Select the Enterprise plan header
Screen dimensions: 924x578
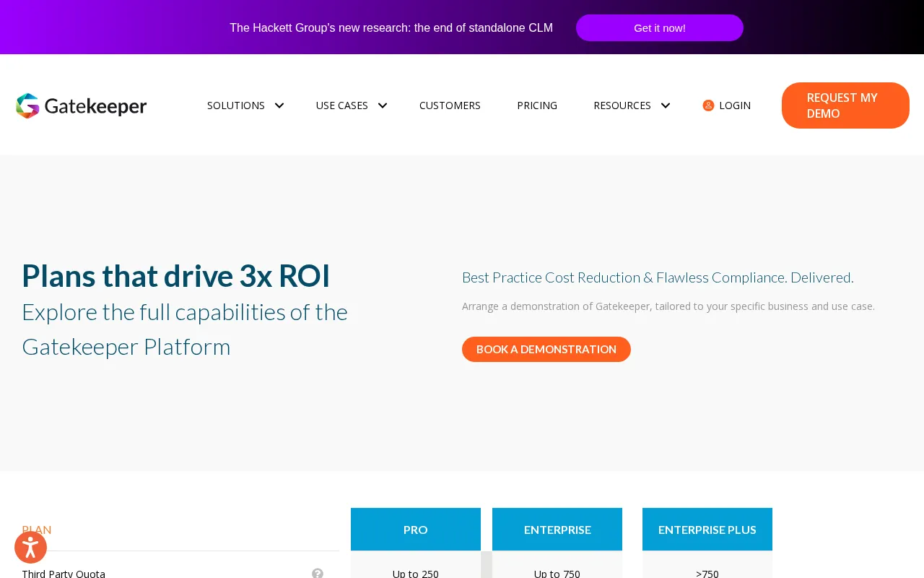pyautogui.click(x=557, y=530)
